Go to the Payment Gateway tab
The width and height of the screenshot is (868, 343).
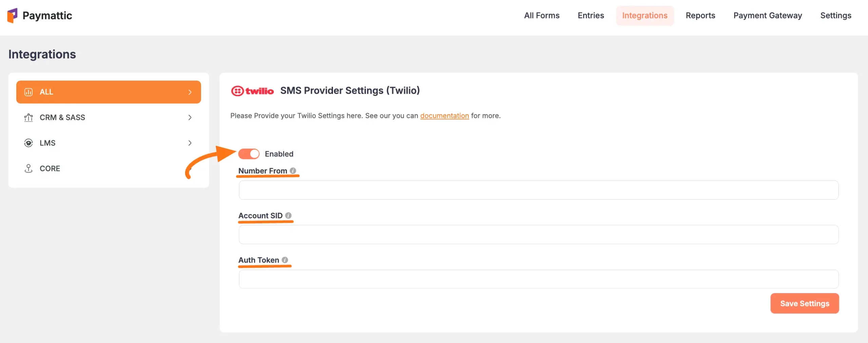(768, 16)
